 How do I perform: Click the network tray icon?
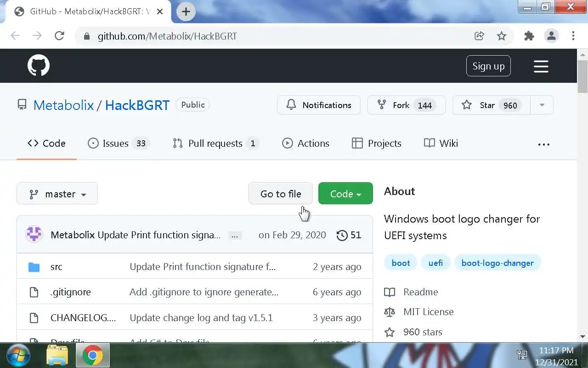(x=522, y=355)
